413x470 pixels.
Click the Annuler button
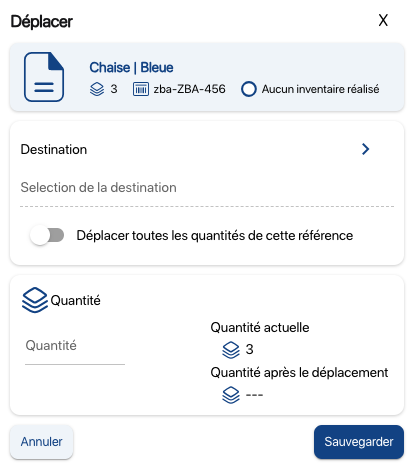point(42,442)
